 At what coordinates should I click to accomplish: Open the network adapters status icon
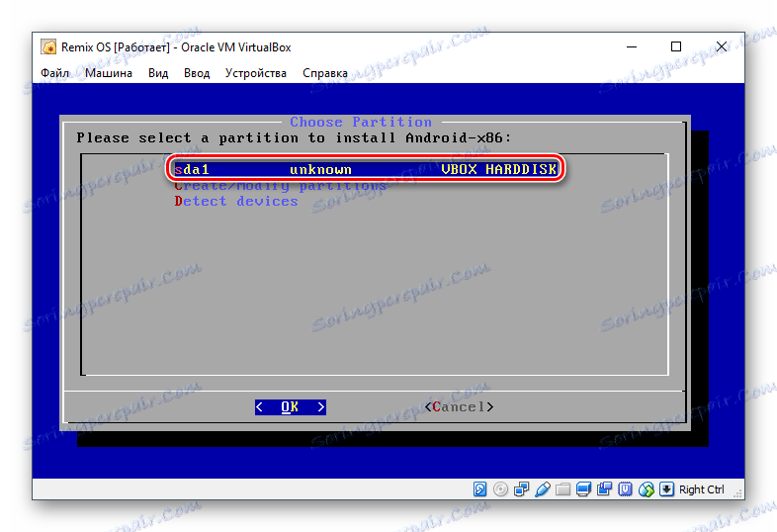click(521, 489)
